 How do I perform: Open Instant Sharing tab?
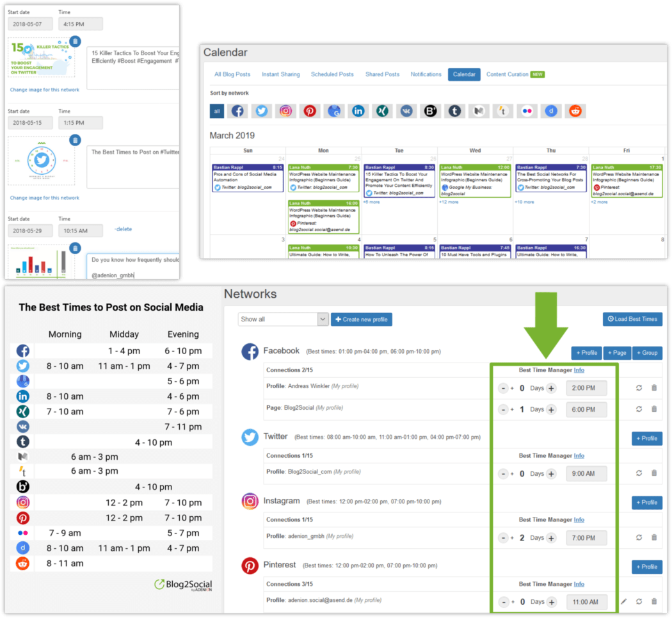click(281, 74)
